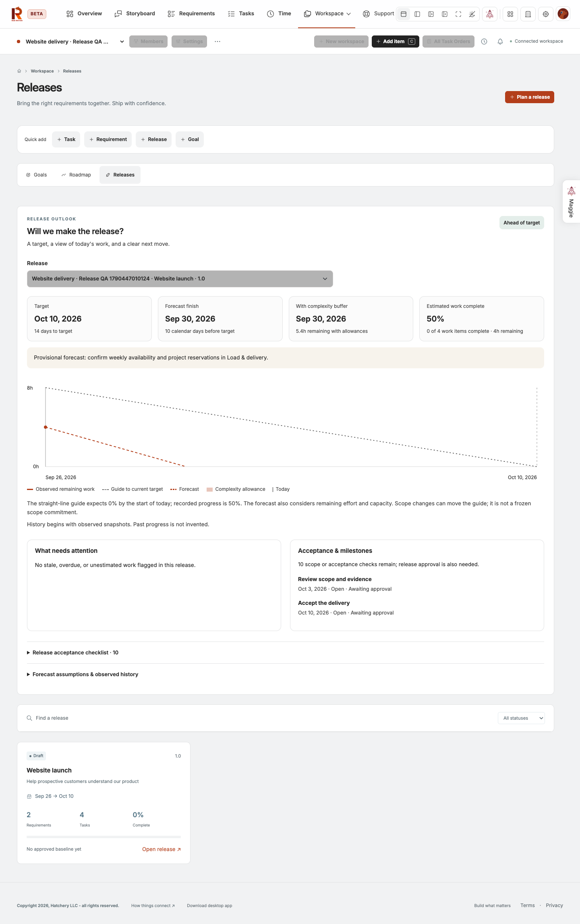Open the Website delivery workspace switcher

point(71,42)
